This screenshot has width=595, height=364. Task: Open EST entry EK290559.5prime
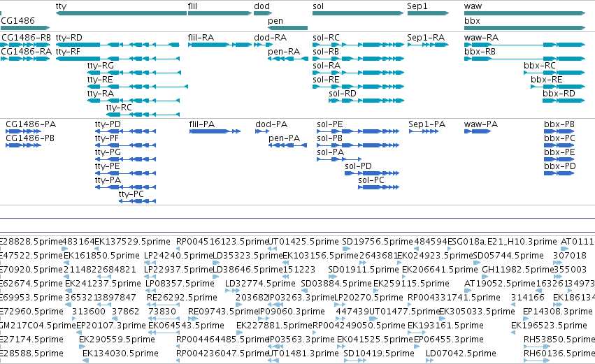[x=117, y=339]
